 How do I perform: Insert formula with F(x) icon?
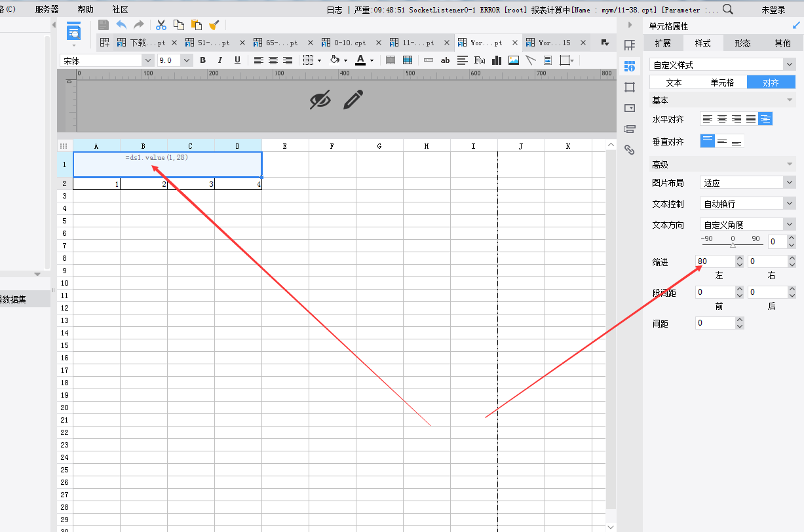pyautogui.click(x=480, y=60)
